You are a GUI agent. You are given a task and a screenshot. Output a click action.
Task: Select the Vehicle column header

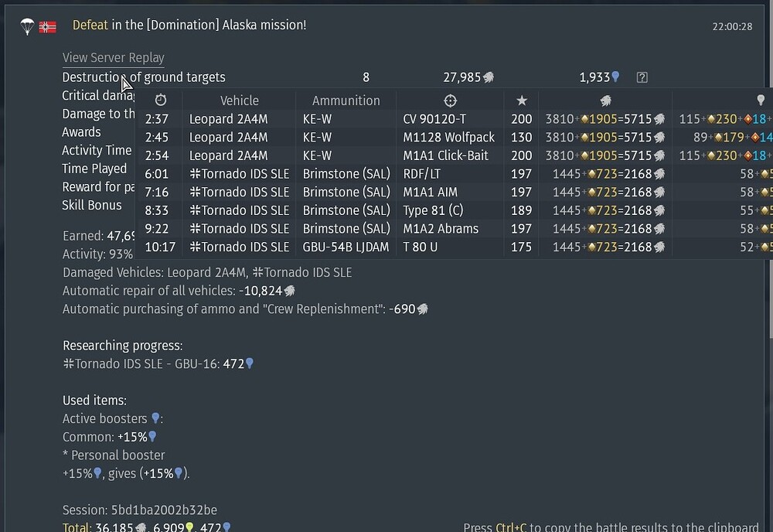click(x=240, y=101)
